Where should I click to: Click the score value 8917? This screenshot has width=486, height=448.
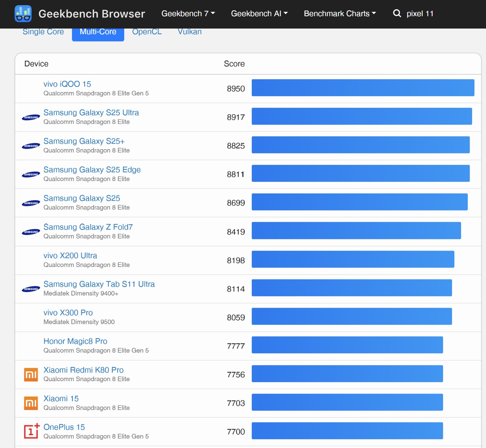tap(236, 117)
